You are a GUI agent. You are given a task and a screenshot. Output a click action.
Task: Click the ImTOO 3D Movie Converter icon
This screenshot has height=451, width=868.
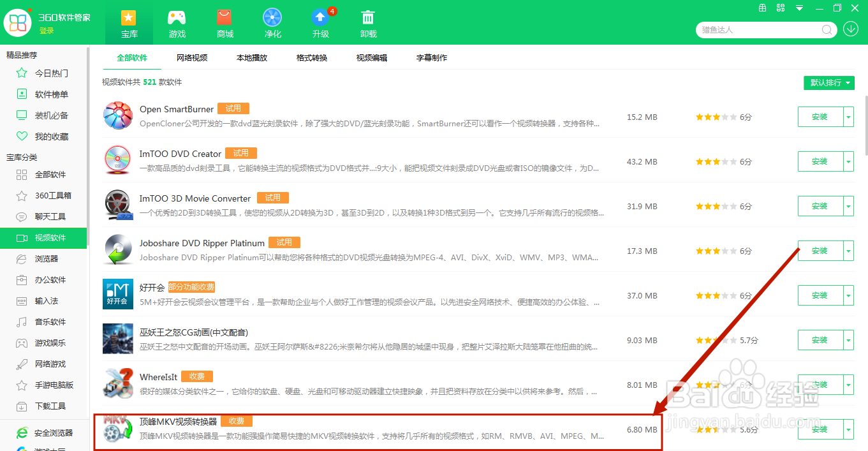point(118,205)
